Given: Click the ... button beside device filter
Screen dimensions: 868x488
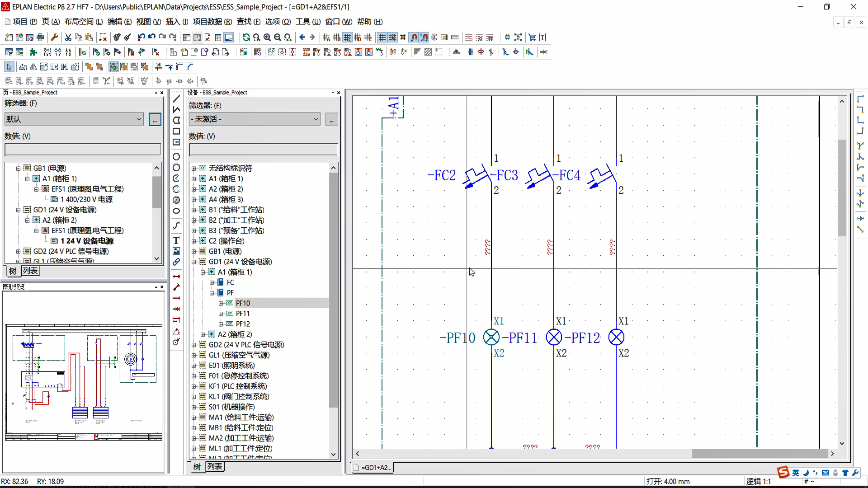Looking at the screenshot, I should click(331, 120).
